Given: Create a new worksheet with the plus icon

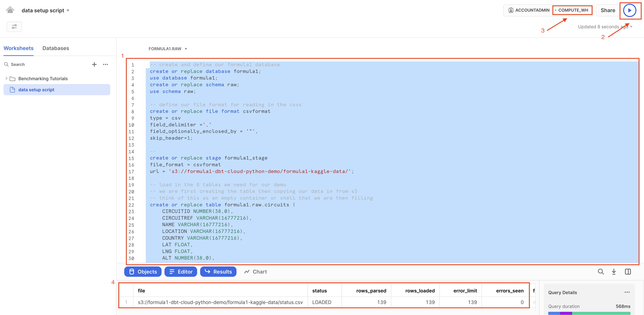Looking at the screenshot, I should 94,64.
